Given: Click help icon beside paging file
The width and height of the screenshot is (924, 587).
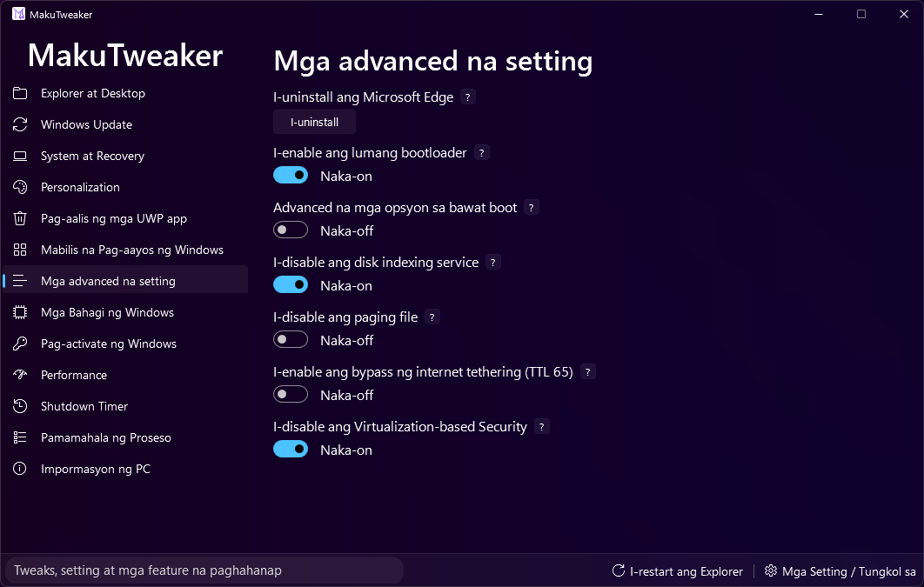Looking at the screenshot, I should tap(432, 317).
